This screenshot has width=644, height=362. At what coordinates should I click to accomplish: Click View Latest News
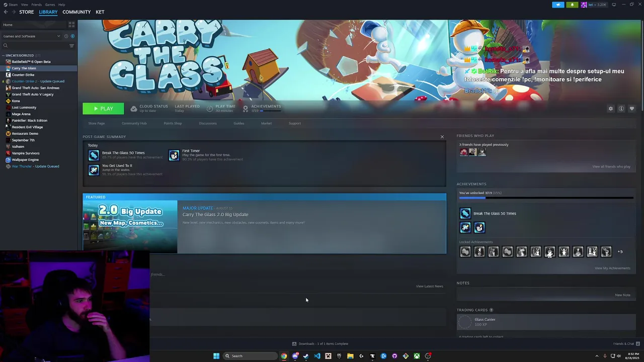pos(430,286)
